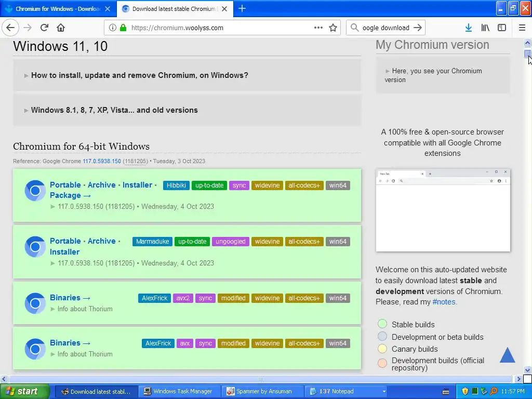Viewport: 532px width, 399px height.
Task: Click the Chromium logo in avx Binaries row
Action: (35, 349)
